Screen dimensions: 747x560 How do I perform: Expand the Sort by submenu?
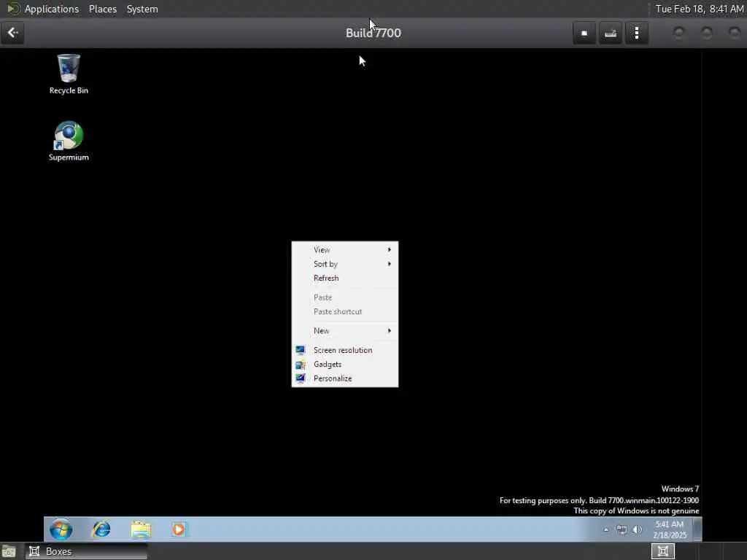(345, 264)
